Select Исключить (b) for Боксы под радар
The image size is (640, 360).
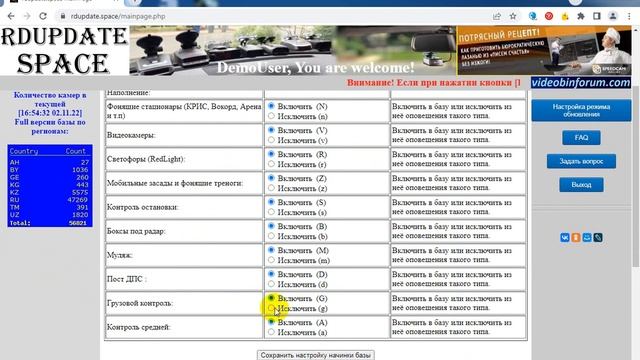[x=271, y=236]
